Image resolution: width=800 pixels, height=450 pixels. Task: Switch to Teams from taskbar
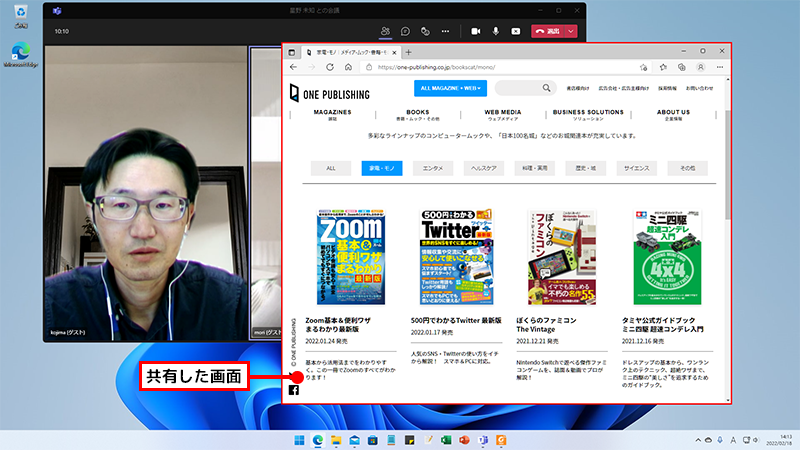tap(483, 440)
